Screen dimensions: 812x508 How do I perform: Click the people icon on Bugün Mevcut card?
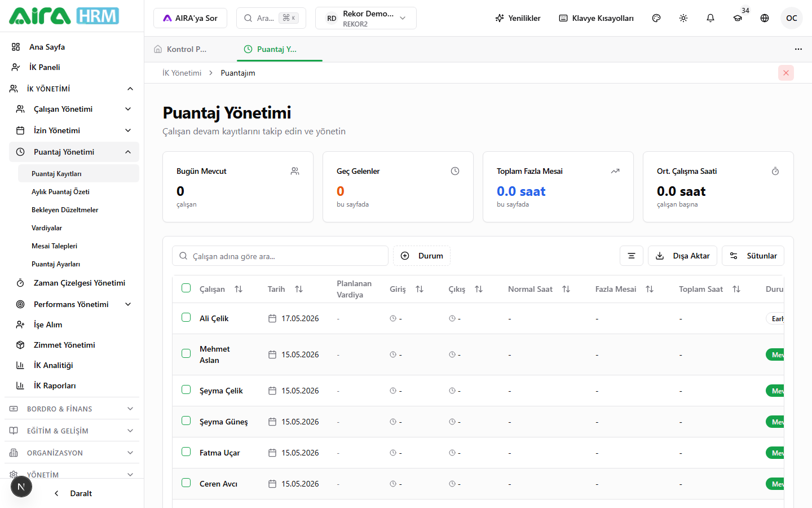tap(295, 171)
